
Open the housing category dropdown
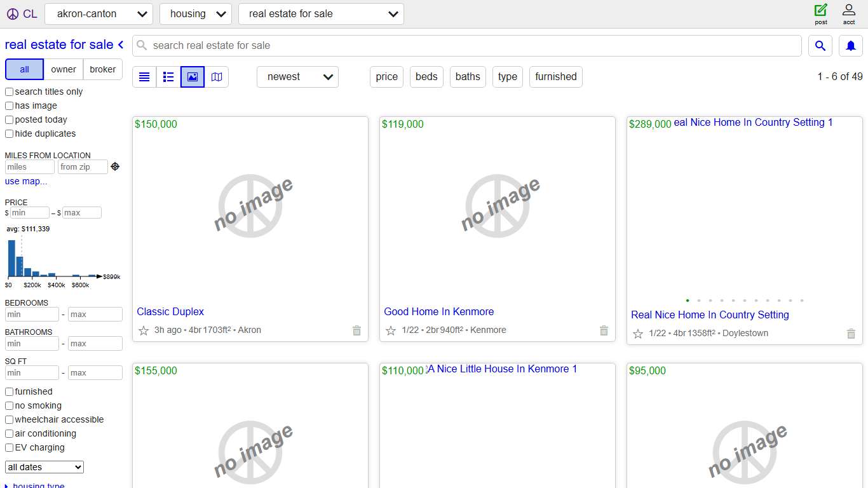click(x=195, y=13)
